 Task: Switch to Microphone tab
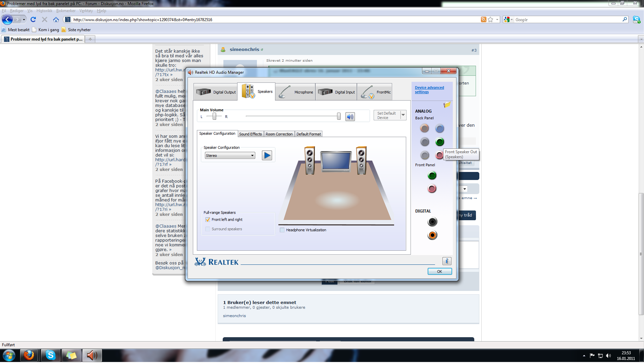click(295, 92)
